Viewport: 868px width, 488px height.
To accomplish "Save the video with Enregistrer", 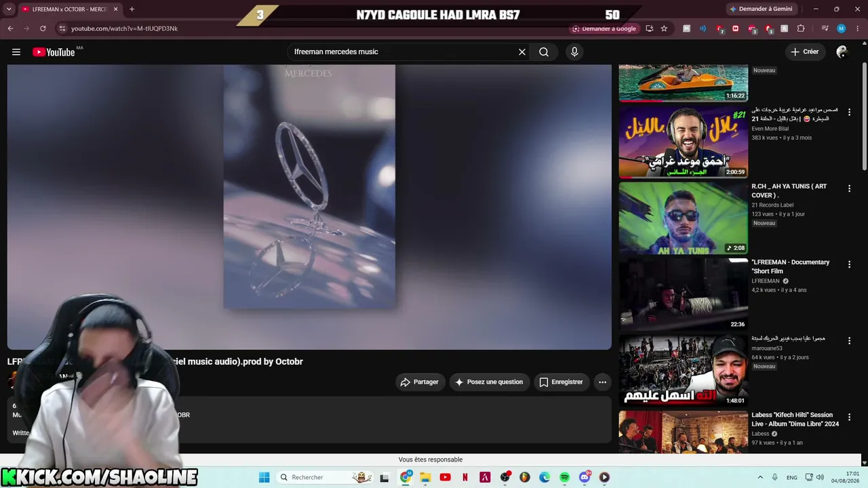I will [x=561, y=382].
